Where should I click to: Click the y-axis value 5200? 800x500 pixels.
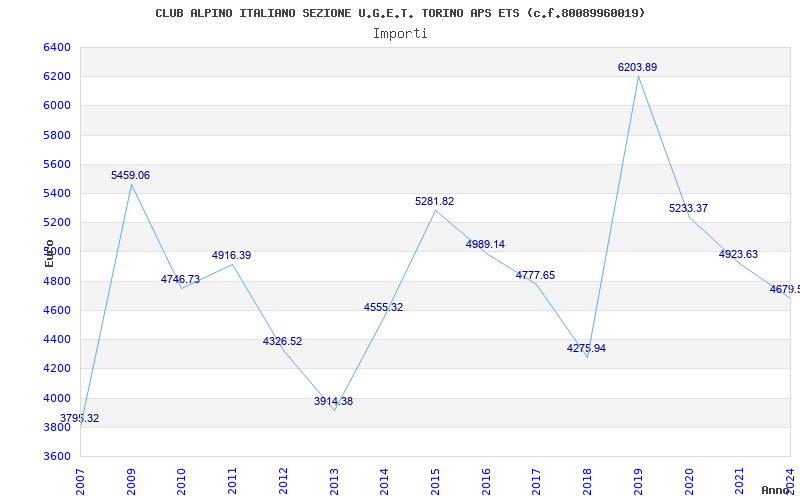[x=57, y=222]
